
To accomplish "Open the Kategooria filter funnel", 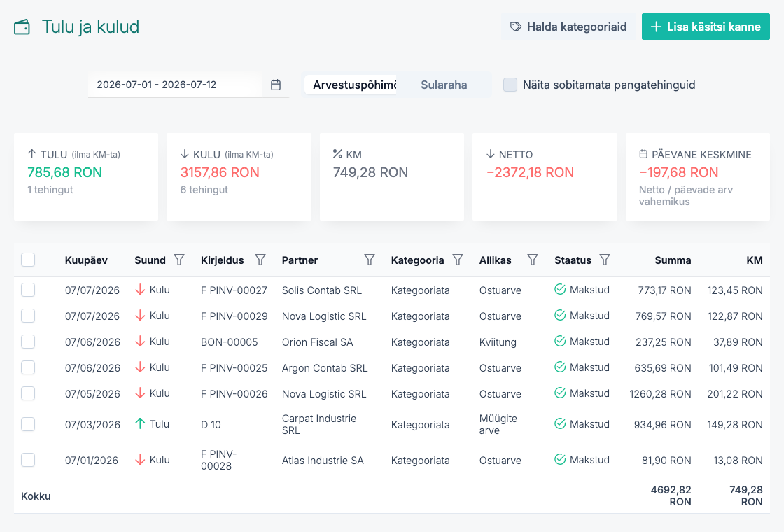I will [458, 260].
